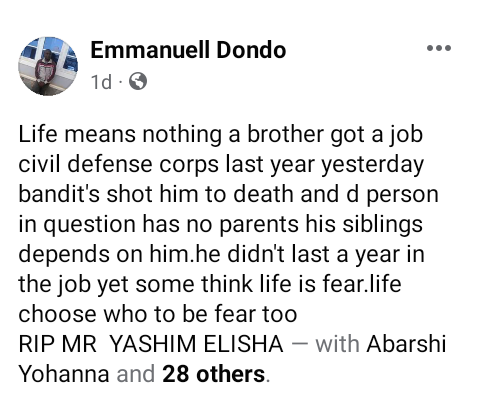Click the line bandit's shot him to death
The height and width of the screenshot is (409, 480).
(x=228, y=194)
